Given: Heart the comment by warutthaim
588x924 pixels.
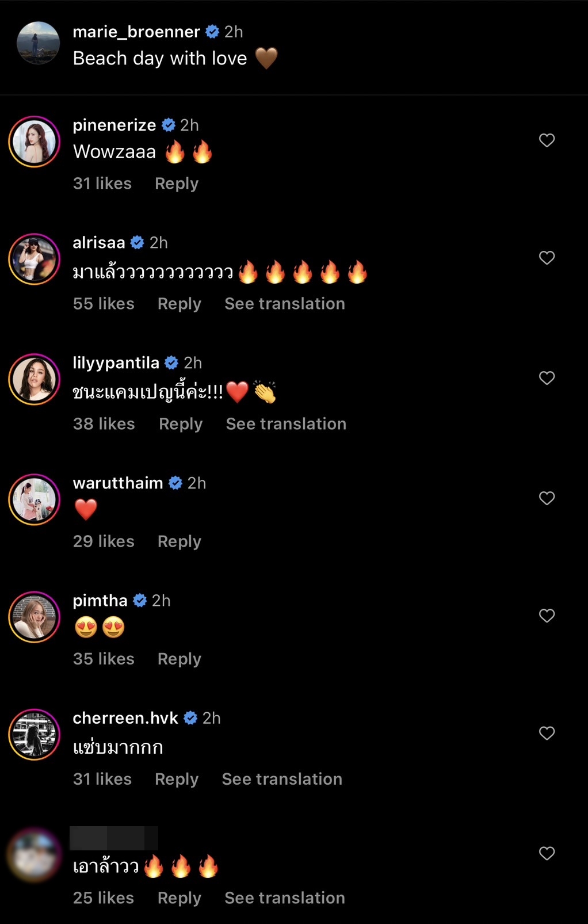Looking at the screenshot, I should (x=547, y=498).
